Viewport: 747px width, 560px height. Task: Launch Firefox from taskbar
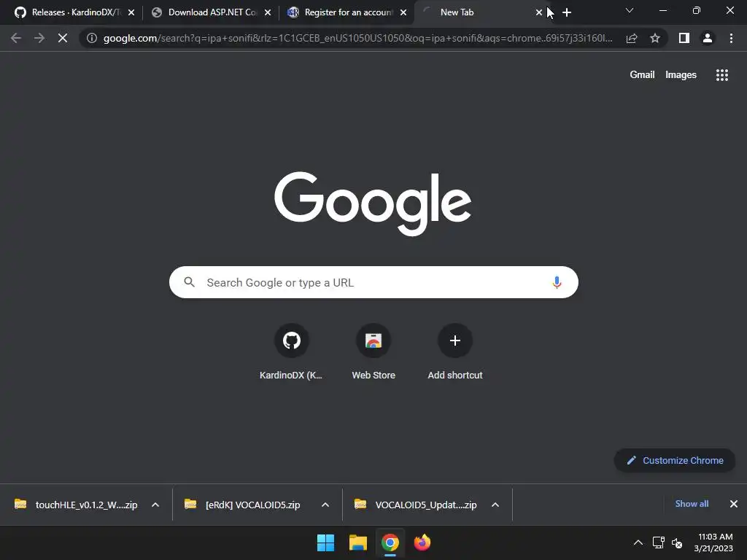[x=422, y=542]
